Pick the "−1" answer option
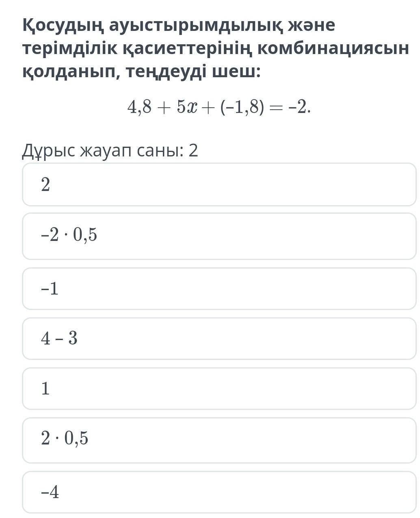The height and width of the screenshot is (518, 420). tap(219, 288)
